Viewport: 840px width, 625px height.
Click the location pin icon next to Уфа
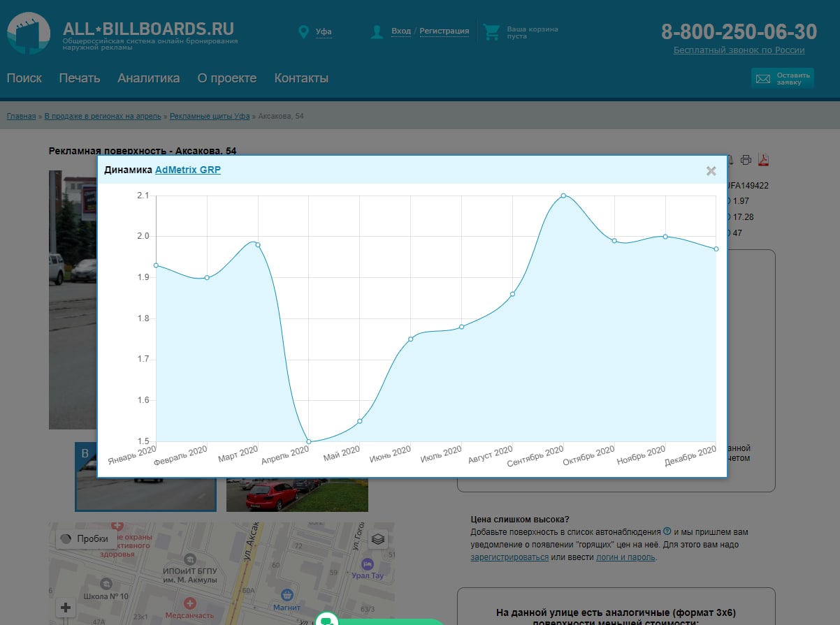(303, 32)
